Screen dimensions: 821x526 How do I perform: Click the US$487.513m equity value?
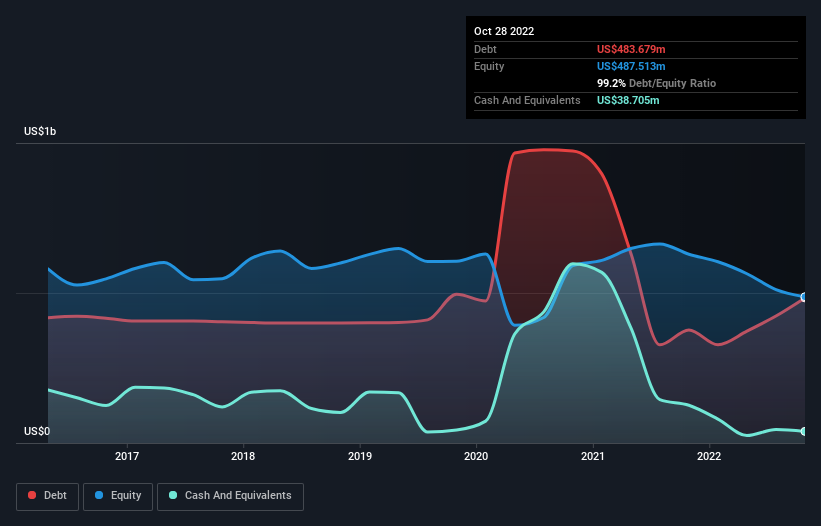pos(631,66)
